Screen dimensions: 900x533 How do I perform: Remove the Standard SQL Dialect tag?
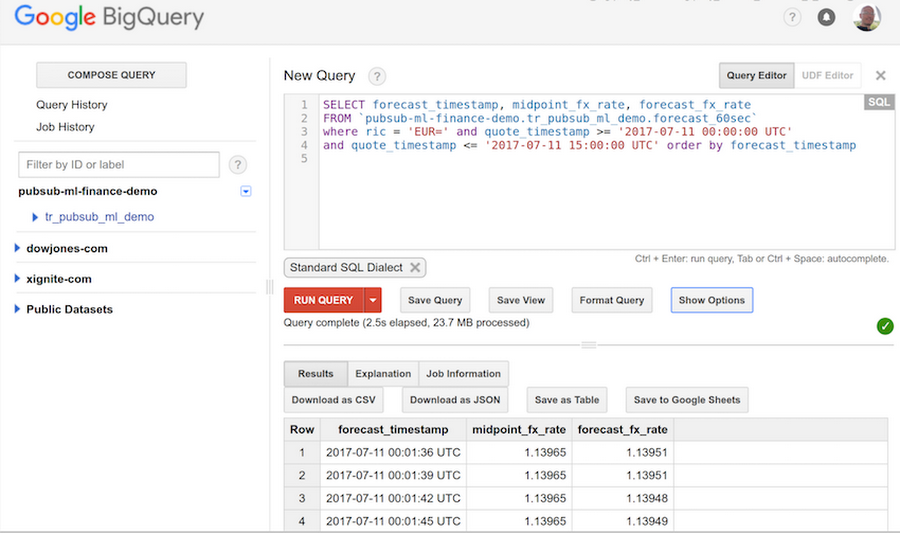click(x=415, y=267)
